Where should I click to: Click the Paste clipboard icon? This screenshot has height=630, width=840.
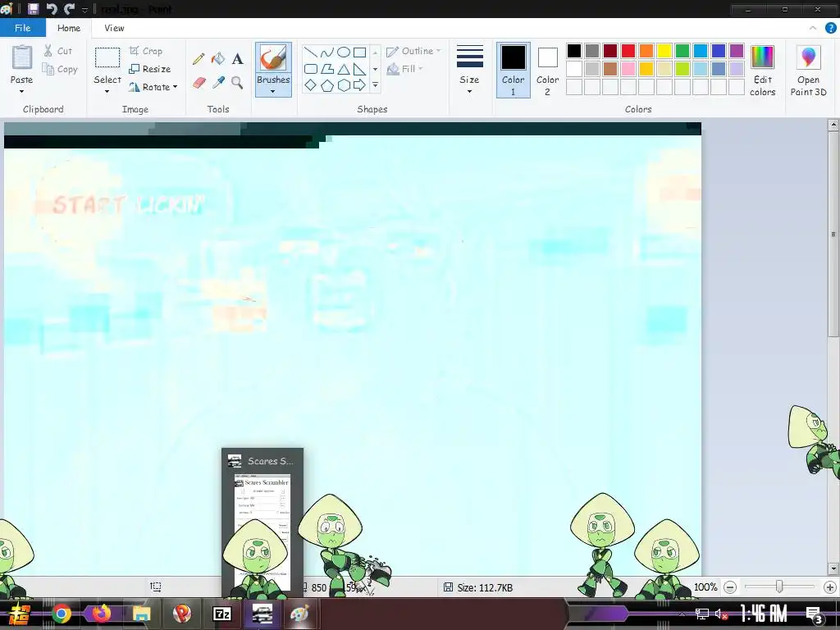coord(22,58)
